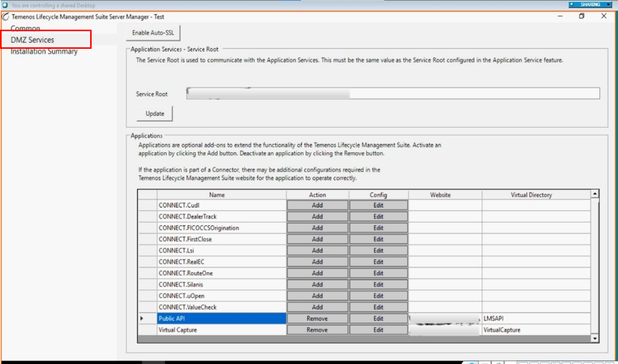
Task: Select DMZ Services in the sidebar
Action: 32,40
